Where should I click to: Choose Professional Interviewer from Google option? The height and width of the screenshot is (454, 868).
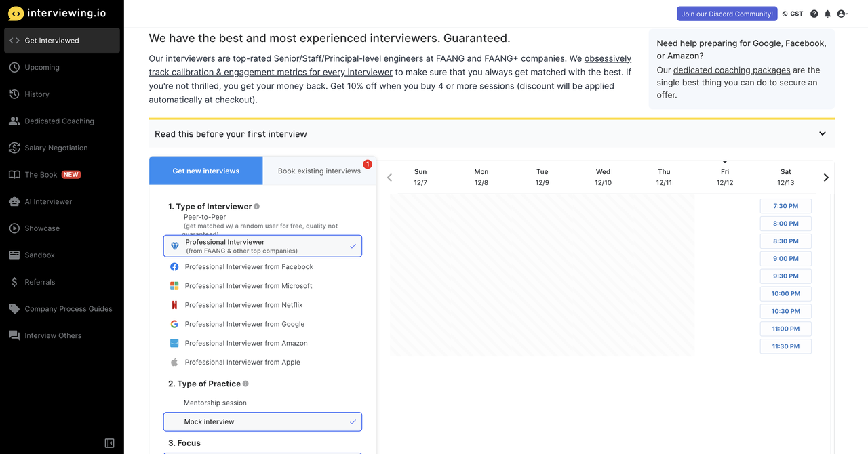(x=244, y=324)
